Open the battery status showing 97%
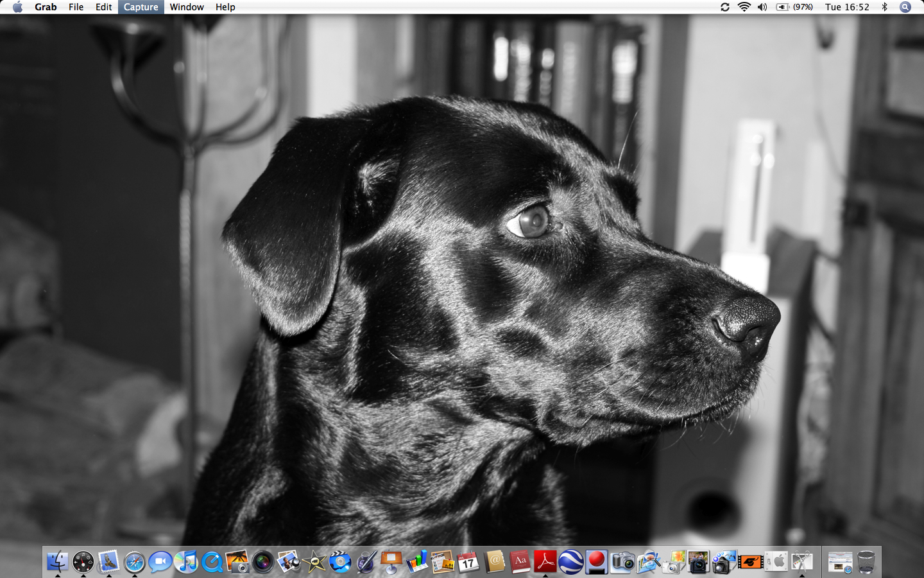Viewport: 924px width, 578px height. pos(794,7)
